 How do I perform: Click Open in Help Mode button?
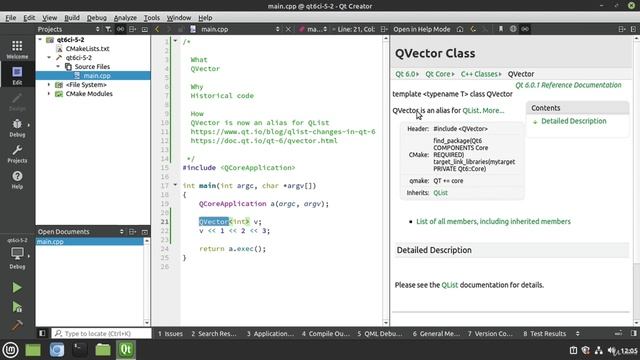point(422,29)
